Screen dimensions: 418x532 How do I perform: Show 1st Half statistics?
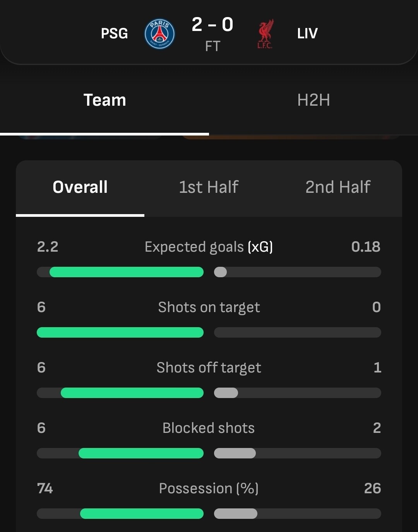[x=209, y=187]
